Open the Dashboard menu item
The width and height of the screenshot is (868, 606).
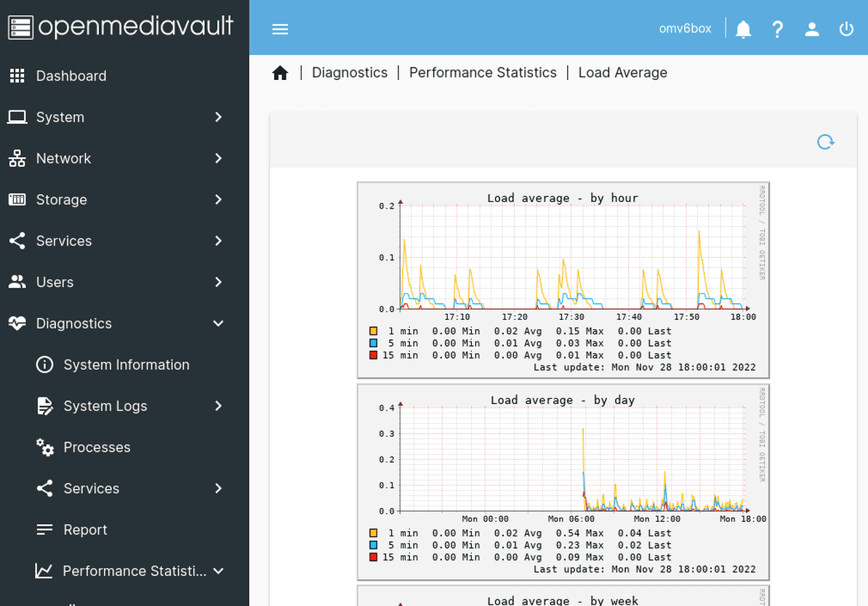124,76
